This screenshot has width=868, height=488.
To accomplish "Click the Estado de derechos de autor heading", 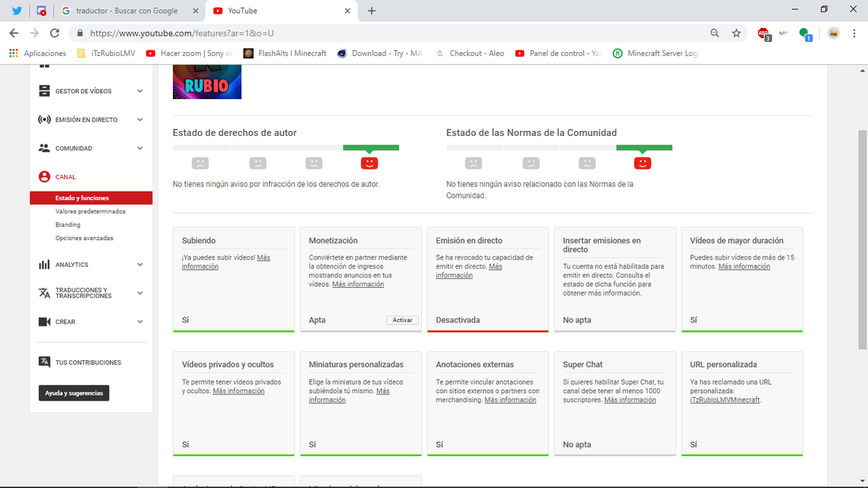I will pos(234,133).
